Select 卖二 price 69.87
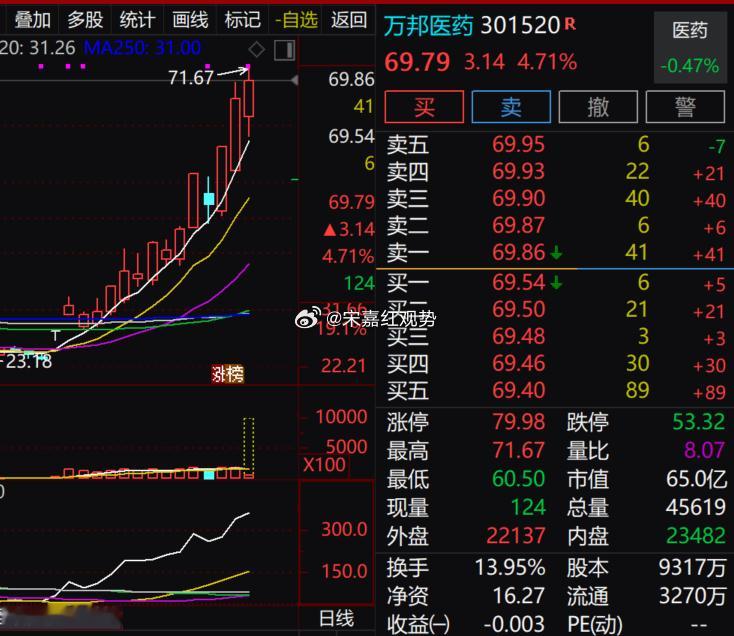The height and width of the screenshot is (636, 734). coord(518,226)
